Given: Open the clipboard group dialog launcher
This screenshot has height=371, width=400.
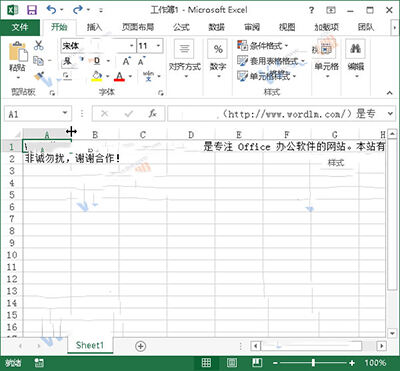Looking at the screenshot, I should click(x=52, y=93).
